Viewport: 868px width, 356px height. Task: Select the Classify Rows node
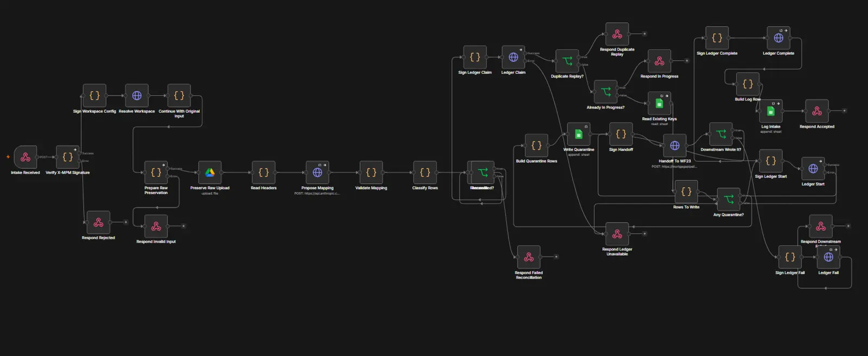(x=425, y=172)
